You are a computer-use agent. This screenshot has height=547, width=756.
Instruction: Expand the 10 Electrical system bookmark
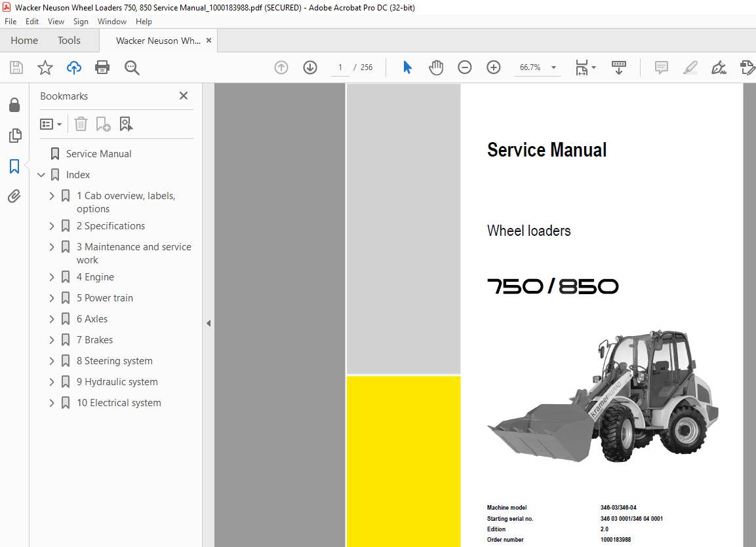point(52,402)
